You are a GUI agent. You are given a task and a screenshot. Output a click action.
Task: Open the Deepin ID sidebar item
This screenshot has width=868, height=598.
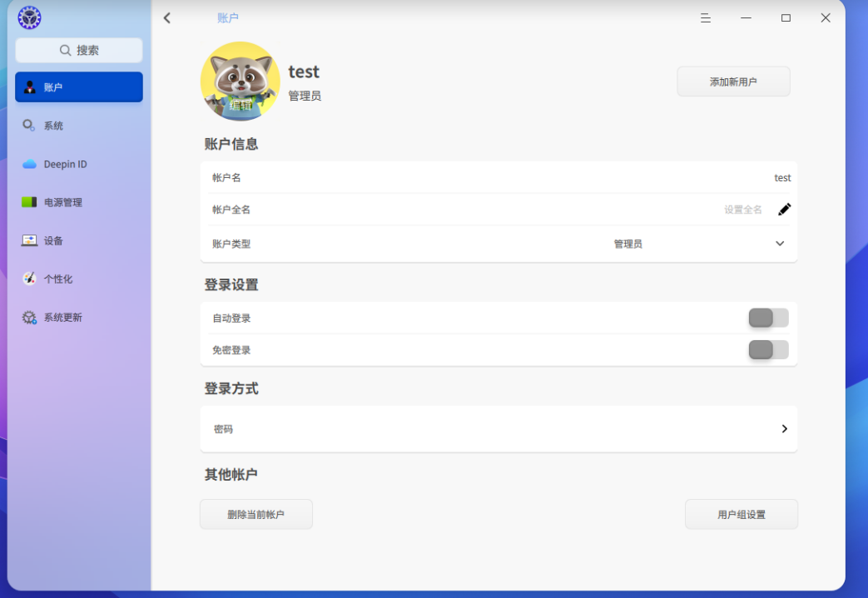coord(79,165)
